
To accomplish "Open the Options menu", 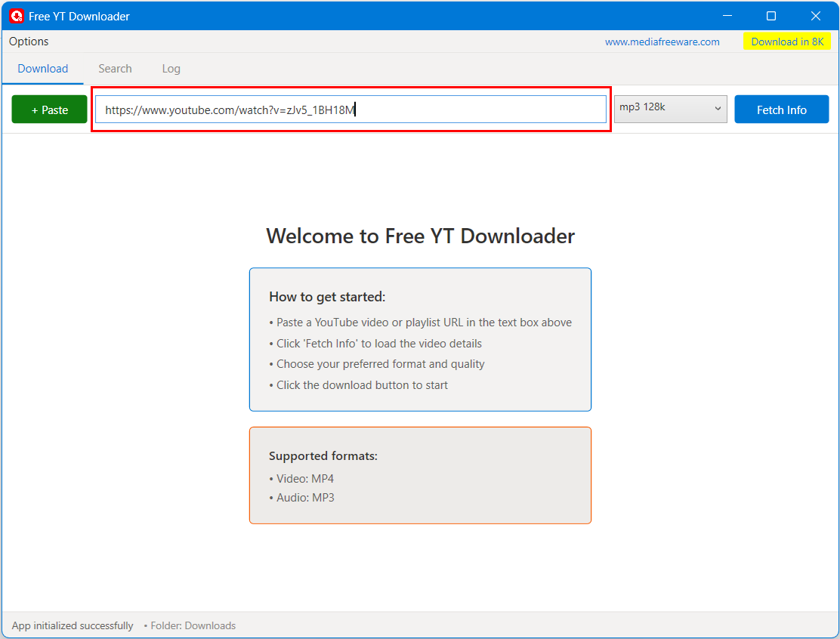I will click(x=28, y=42).
